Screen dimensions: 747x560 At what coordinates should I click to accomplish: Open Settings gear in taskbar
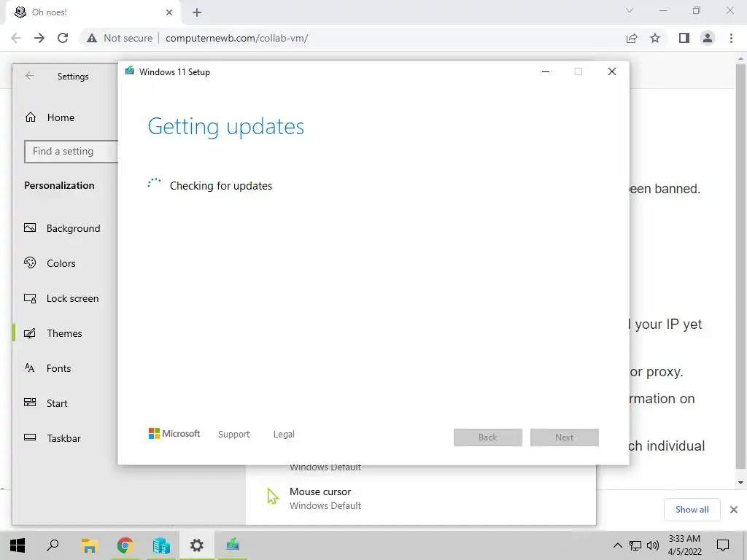pyautogui.click(x=197, y=545)
